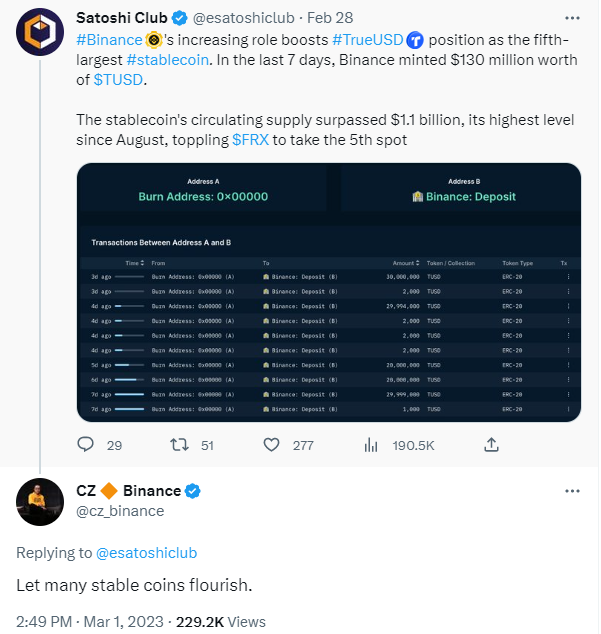Open the #Binance hashtag link
The height and width of the screenshot is (634, 601).
point(109,40)
